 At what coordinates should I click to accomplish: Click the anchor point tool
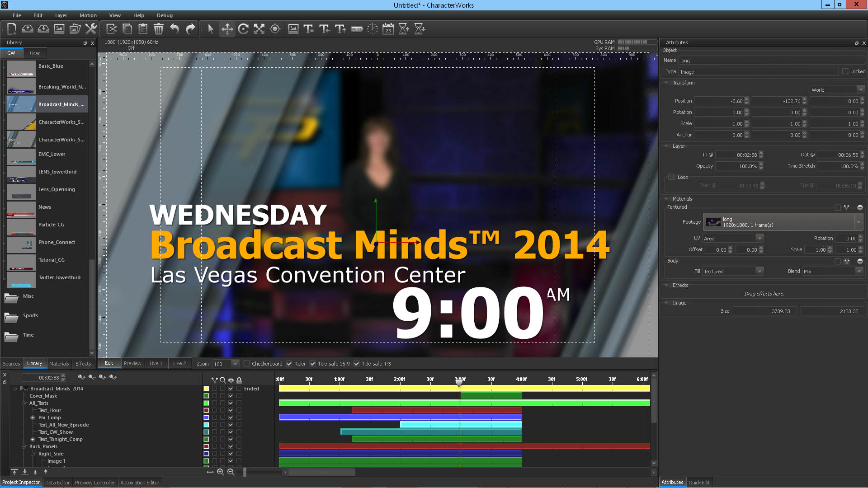tap(275, 29)
